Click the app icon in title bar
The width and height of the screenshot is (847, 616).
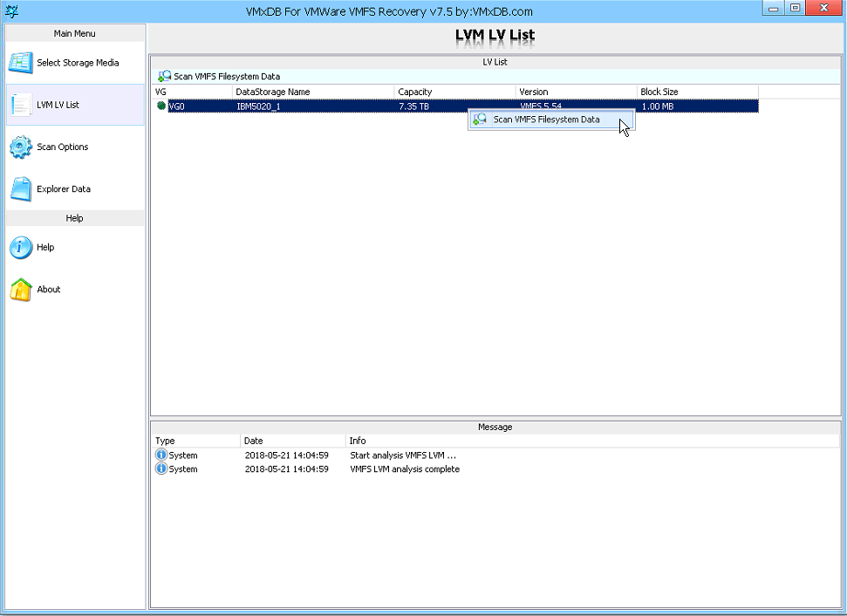10,10
